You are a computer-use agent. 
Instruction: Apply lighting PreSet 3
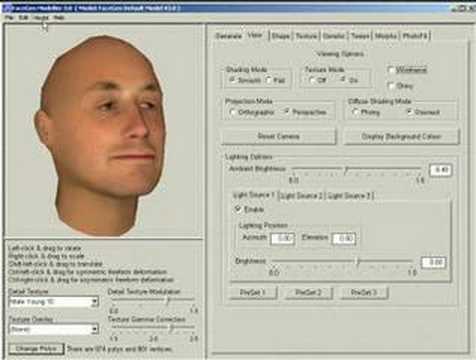(x=364, y=292)
